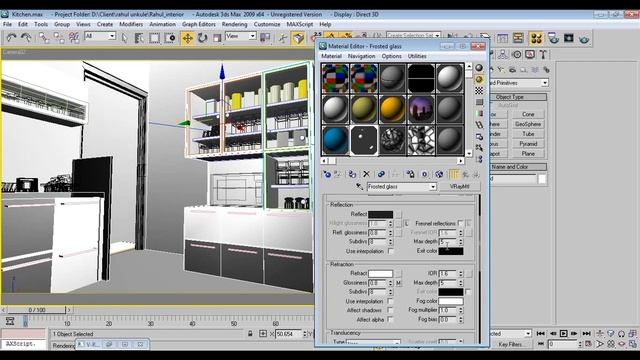Toggle Window/Crossing selection mode
Image resolution: width=640 pixels, height=360 pixels.
(170, 38)
